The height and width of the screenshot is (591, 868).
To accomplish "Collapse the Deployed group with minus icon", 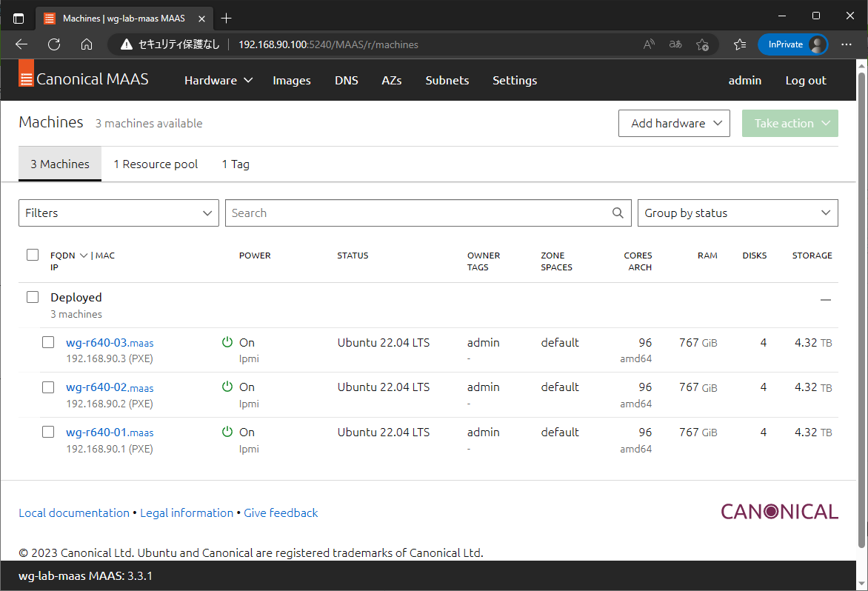I will 825,299.
